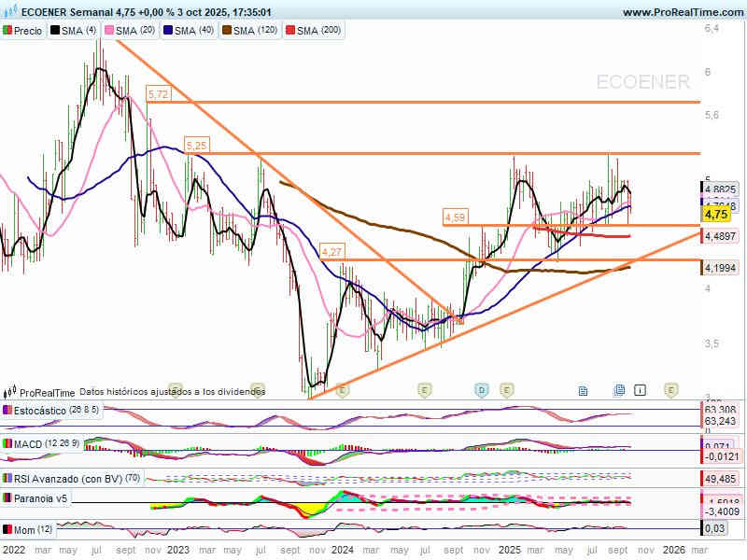Image resolution: width=747 pixels, height=560 pixels.
Task: Open the info 'i' marker on timeline
Action: click(x=641, y=389)
